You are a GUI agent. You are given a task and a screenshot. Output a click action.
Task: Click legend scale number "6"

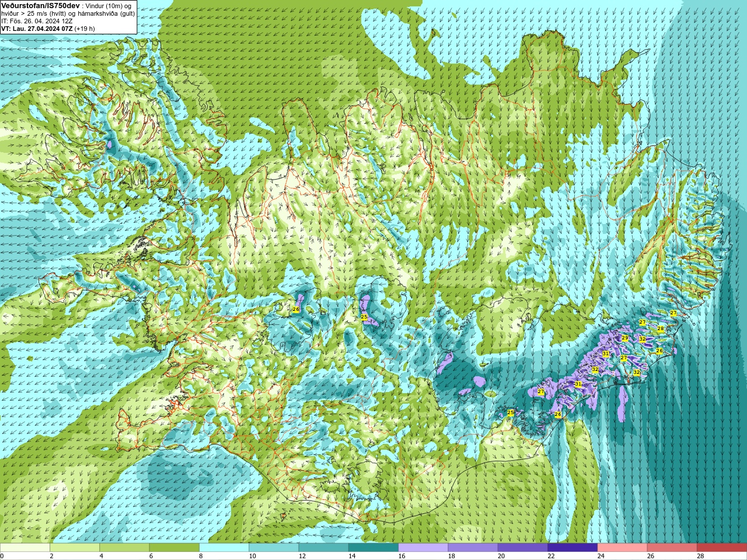click(151, 556)
